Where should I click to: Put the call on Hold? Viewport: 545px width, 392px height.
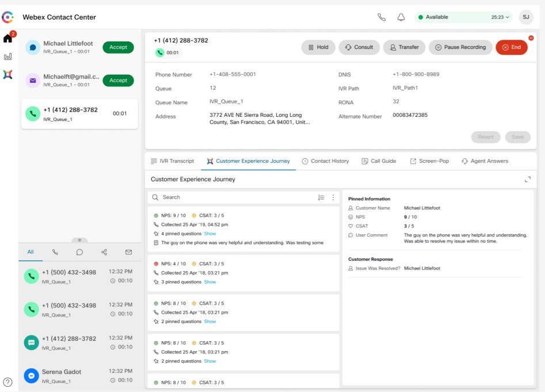[x=318, y=47]
